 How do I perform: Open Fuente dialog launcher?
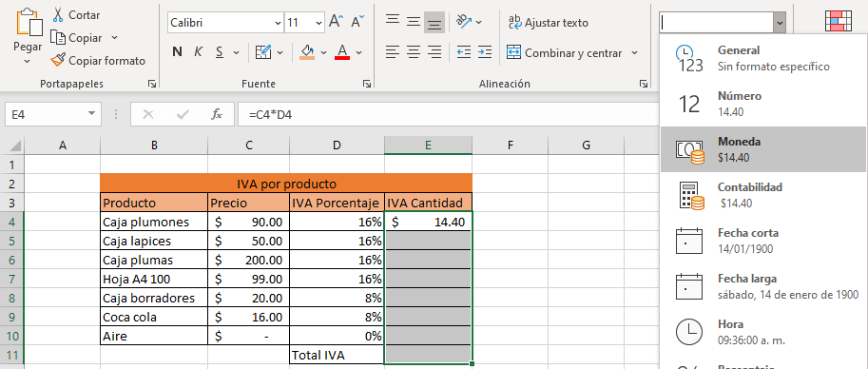tap(366, 84)
